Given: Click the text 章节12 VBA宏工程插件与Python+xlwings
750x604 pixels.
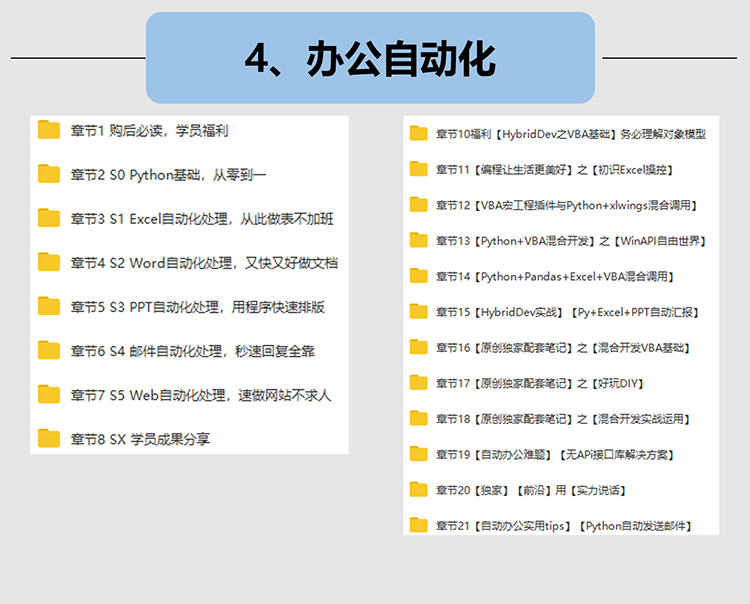Looking at the screenshot, I should point(567,206).
